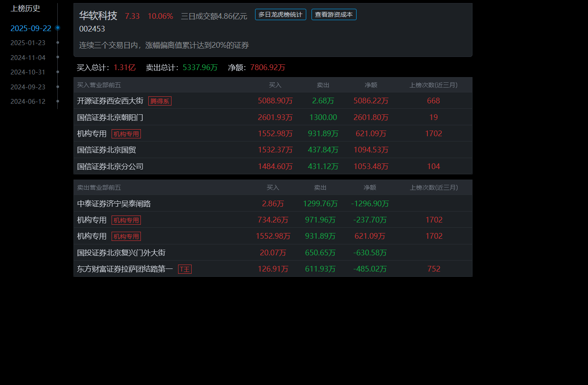The height and width of the screenshot is (385, 588).
Task: Click 上榜次数(近三月) header in sell table
Action: point(434,187)
